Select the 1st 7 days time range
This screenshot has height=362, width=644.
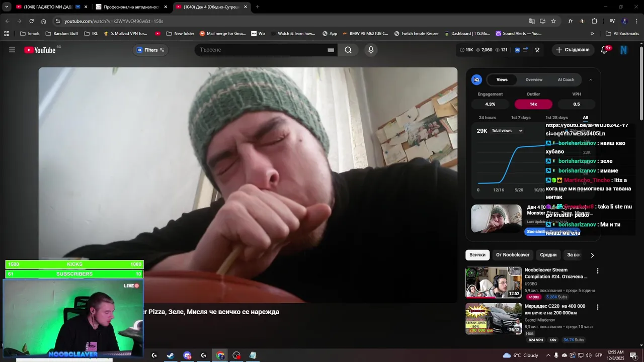(521, 118)
